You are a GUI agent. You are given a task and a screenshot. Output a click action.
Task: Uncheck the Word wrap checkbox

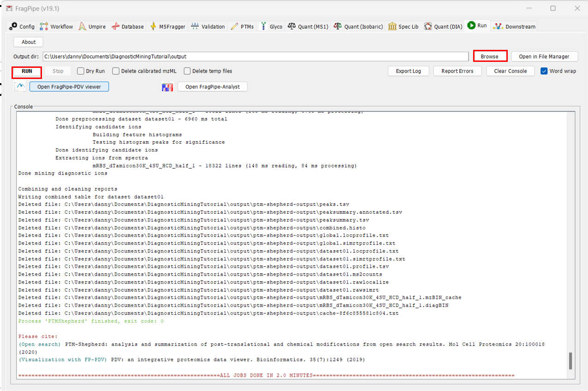pos(544,71)
